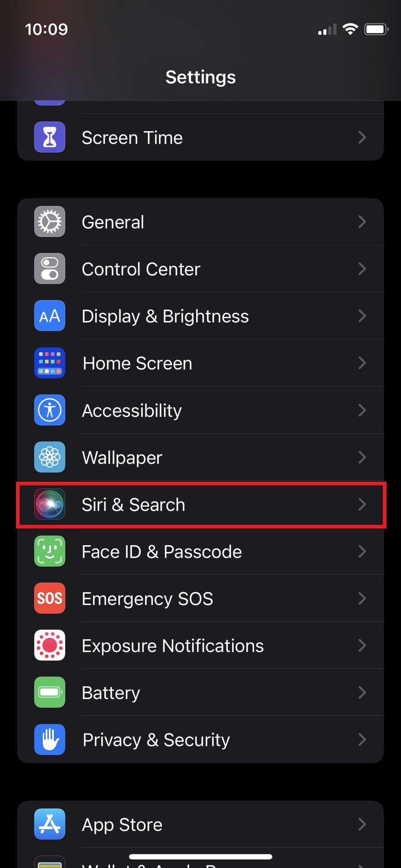Image resolution: width=401 pixels, height=868 pixels.
Task: Tap the Exposure Notifications dotted icon
Action: point(50,645)
